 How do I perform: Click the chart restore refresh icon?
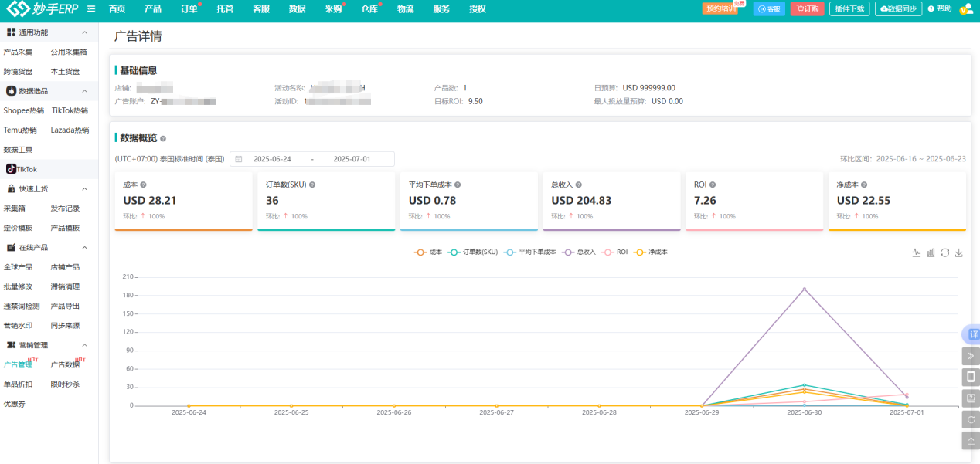(x=944, y=252)
